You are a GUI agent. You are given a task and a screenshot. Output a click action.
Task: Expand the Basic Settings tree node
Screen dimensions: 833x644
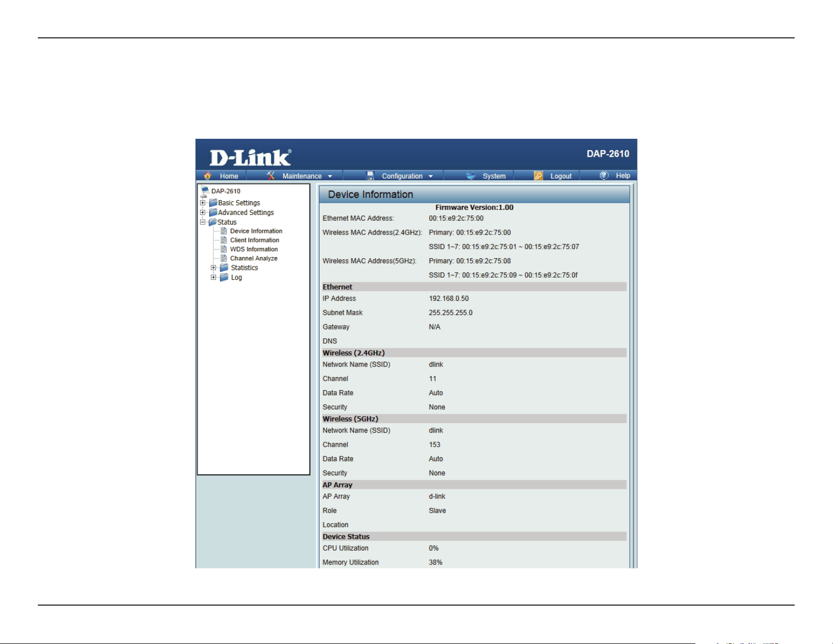pyautogui.click(x=203, y=203)
